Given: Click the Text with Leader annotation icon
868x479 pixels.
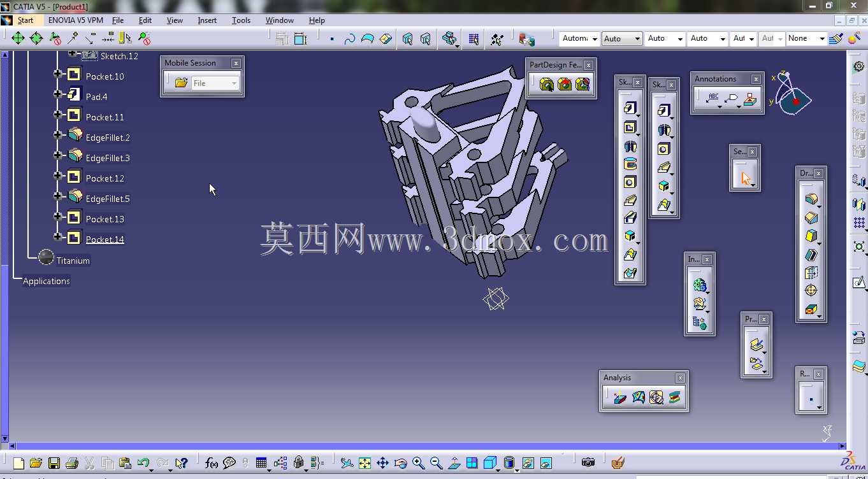Looking at the screenshot, I should pos(712,98).
